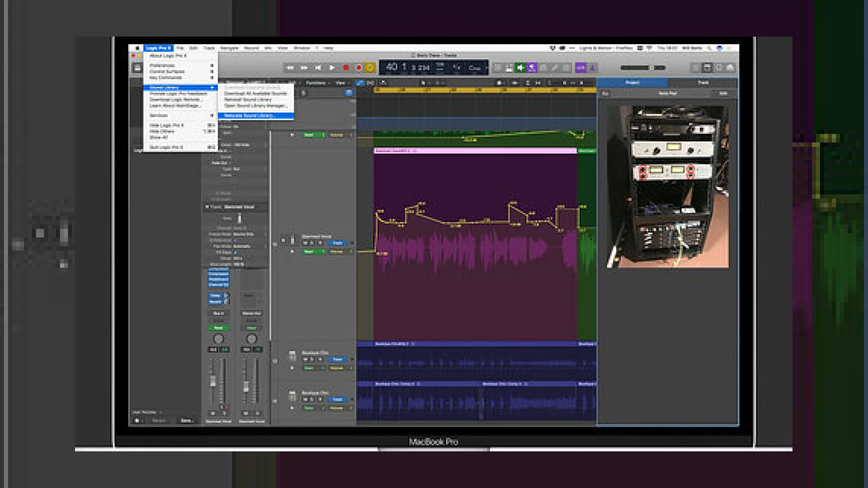Click the Revert button at the library bottom

(x=159, y=421)
